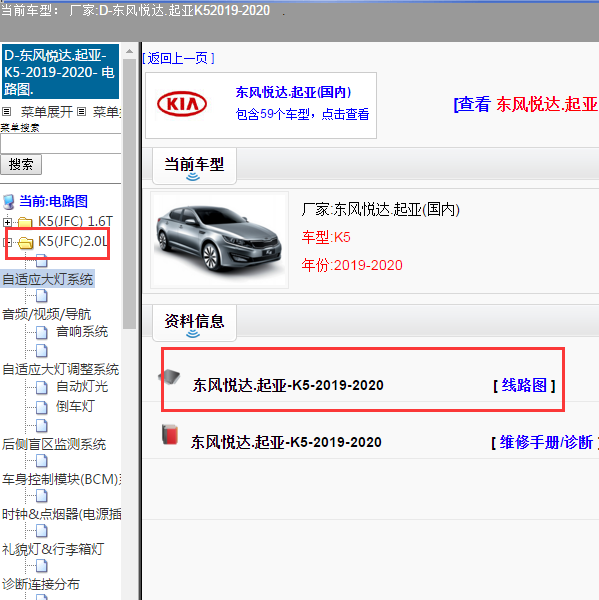
Task: Click the 返回上一页 link
Action: (x=178, y=58)
